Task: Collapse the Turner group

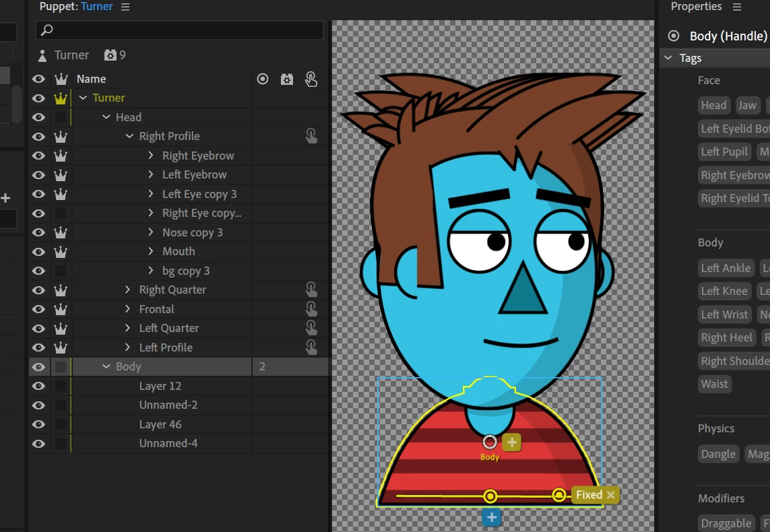Action: point(83,98)
